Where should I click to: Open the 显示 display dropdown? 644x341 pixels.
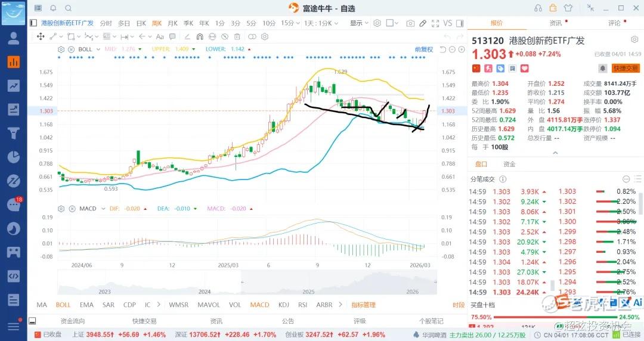tap(360, 23)
